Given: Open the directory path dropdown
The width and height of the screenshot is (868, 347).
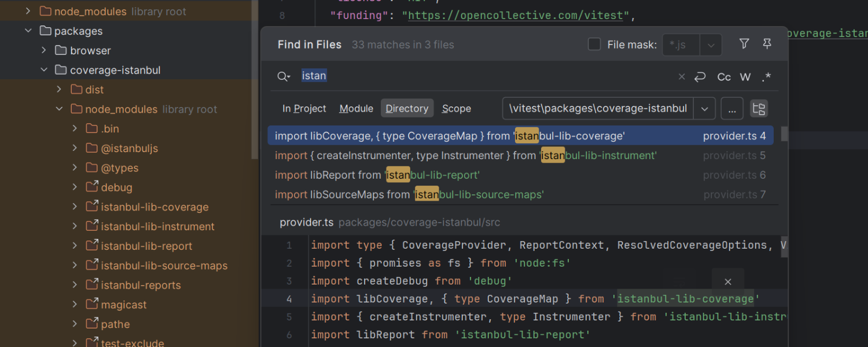Looking at the screenshot, I should click(704, 109).
